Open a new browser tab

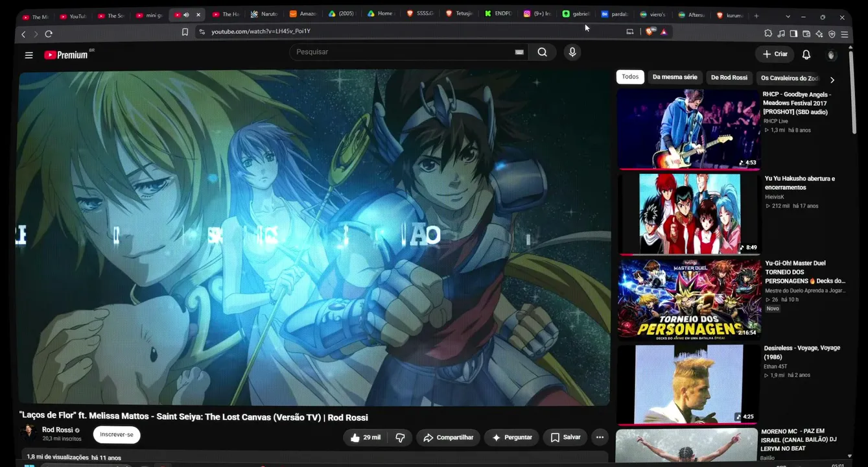pyautogui.click(x=756, y=16)
